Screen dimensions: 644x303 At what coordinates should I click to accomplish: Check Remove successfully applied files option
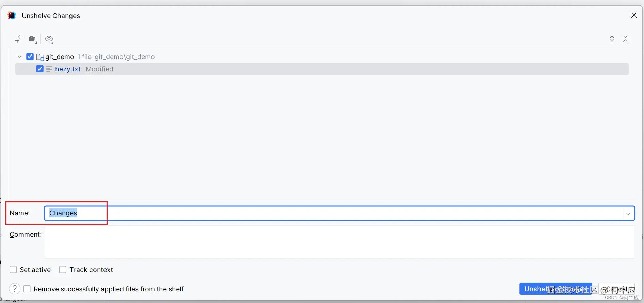(x=27, y=289)
